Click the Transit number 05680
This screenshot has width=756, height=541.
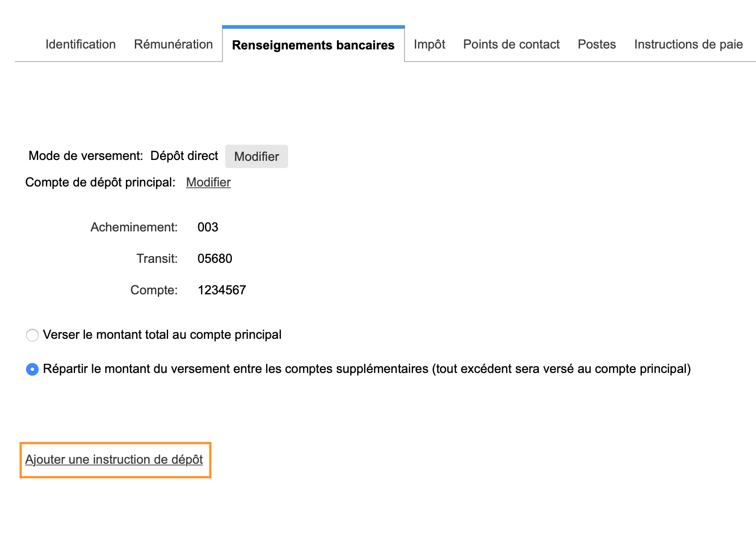[x=215, y=258]
